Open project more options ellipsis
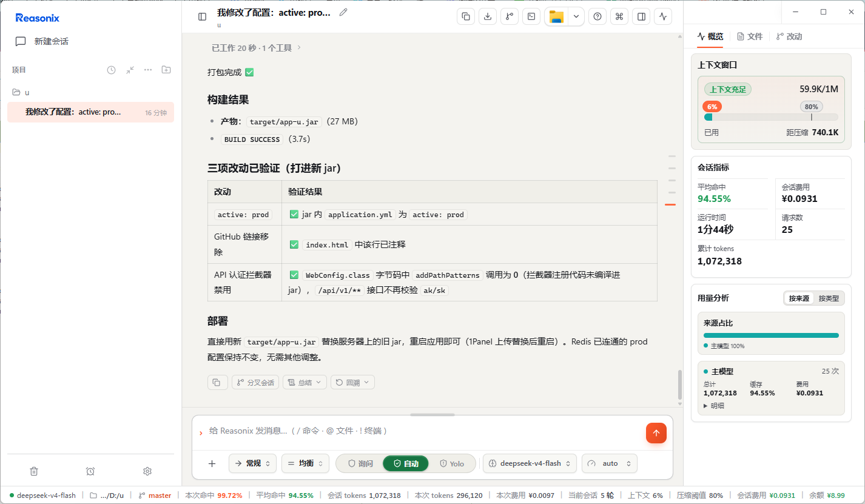The width and height of the screenshot is (865, 504). [x=148, y=70]
